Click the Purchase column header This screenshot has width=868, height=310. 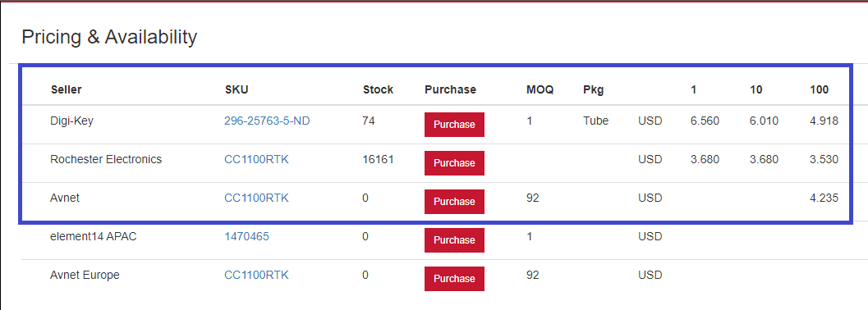[x=450, y=89]
